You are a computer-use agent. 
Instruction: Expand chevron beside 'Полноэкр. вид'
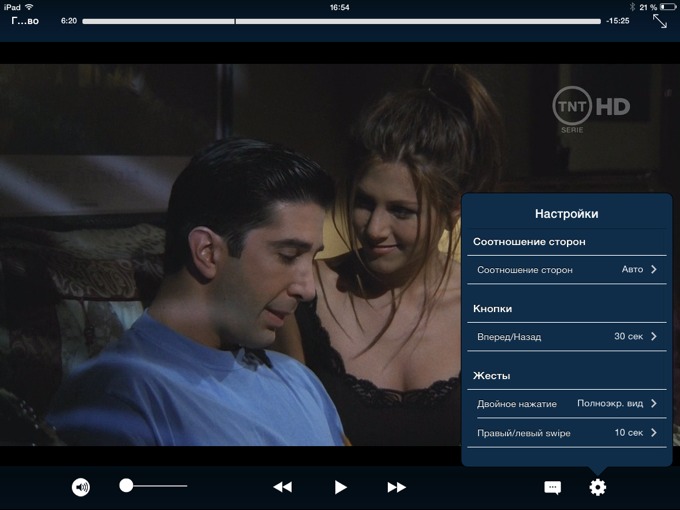click(654, 404)
